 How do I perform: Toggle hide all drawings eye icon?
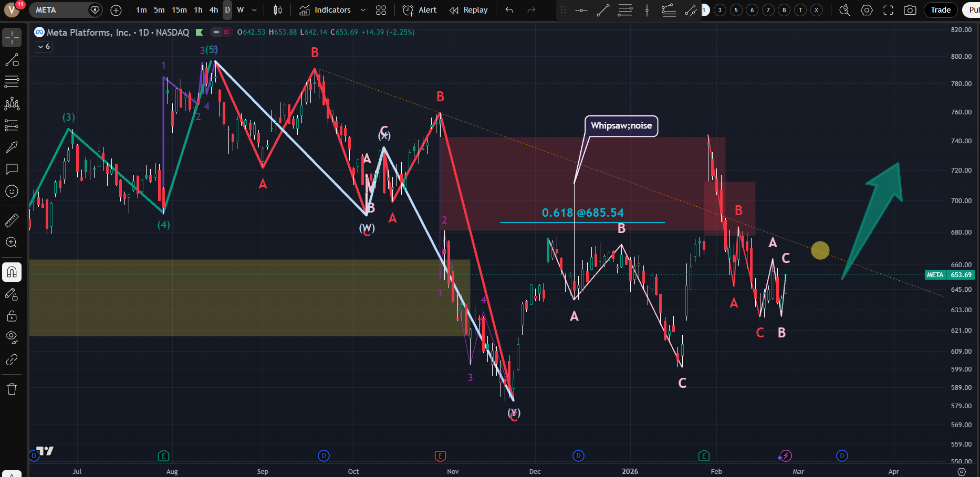pyautogui.click(x=12, y=336)
